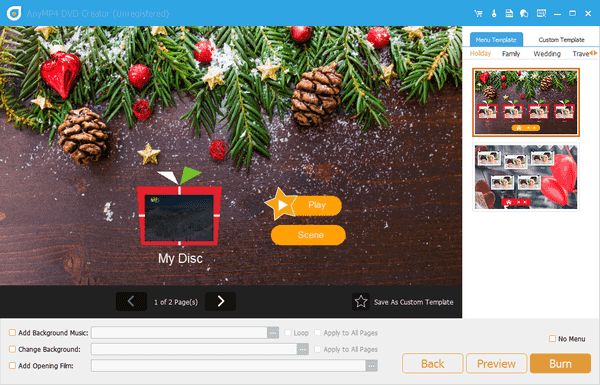Click the key register icon
Screen dimensions: 600x385
coord(494,13)
